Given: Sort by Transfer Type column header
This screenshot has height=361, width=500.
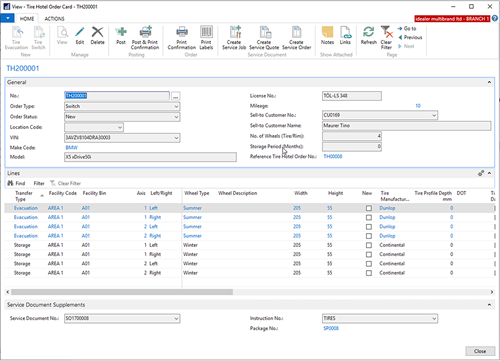Looking at the screenshot, I should tap(24, 196).
